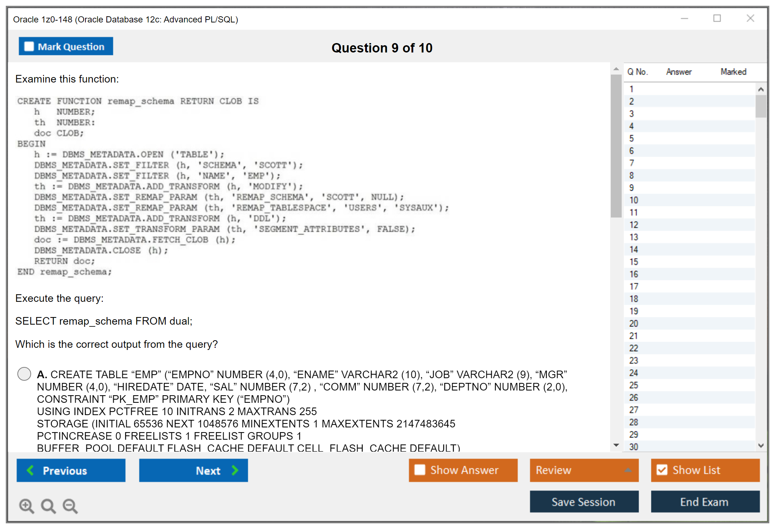Click the reset zoom magnifier icon

pos(48,506)
